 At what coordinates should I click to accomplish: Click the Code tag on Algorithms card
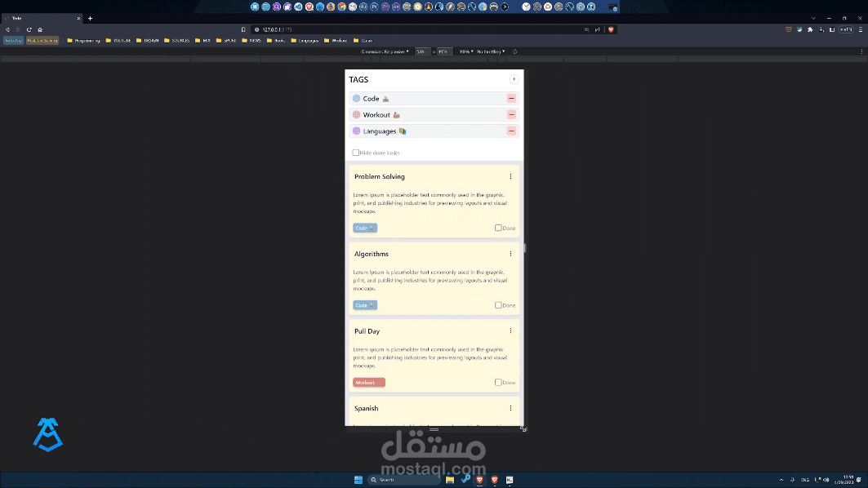point(365,305)
